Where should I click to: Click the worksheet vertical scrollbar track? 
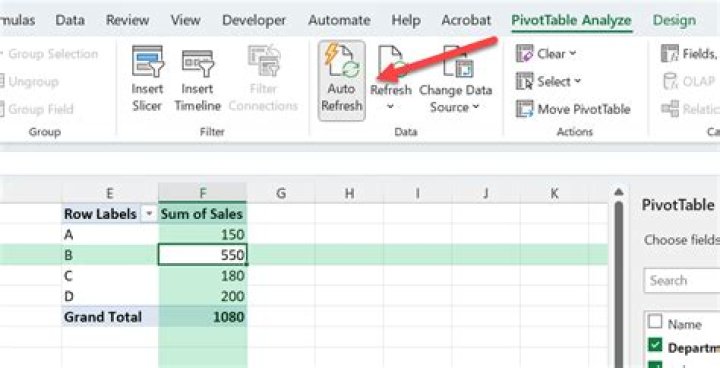click(x=619, y=285)
